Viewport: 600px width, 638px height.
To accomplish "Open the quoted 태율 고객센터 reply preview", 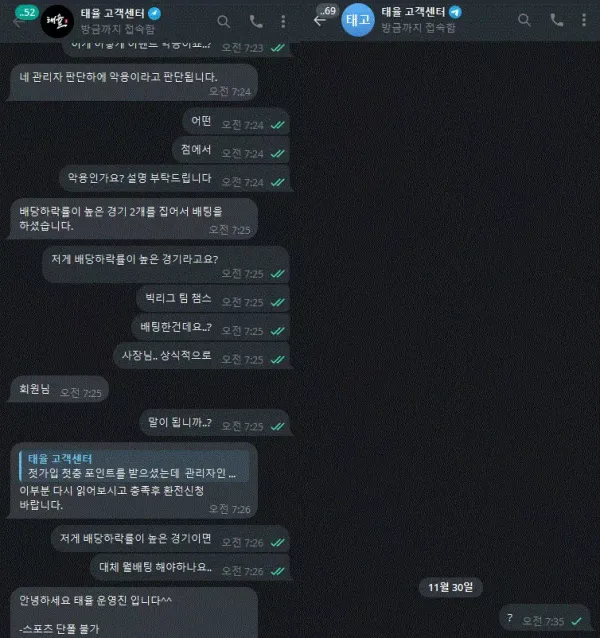I will point(134,466).
